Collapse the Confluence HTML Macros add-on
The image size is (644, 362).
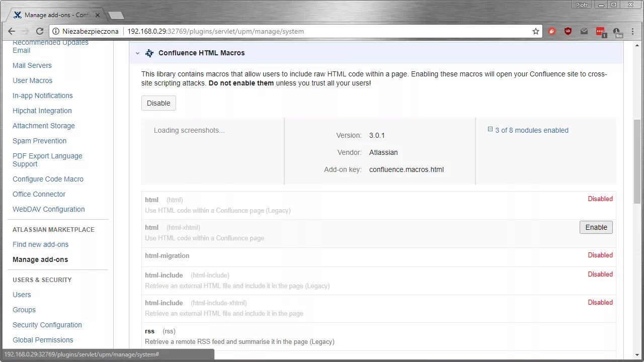[x=137, y=53]
